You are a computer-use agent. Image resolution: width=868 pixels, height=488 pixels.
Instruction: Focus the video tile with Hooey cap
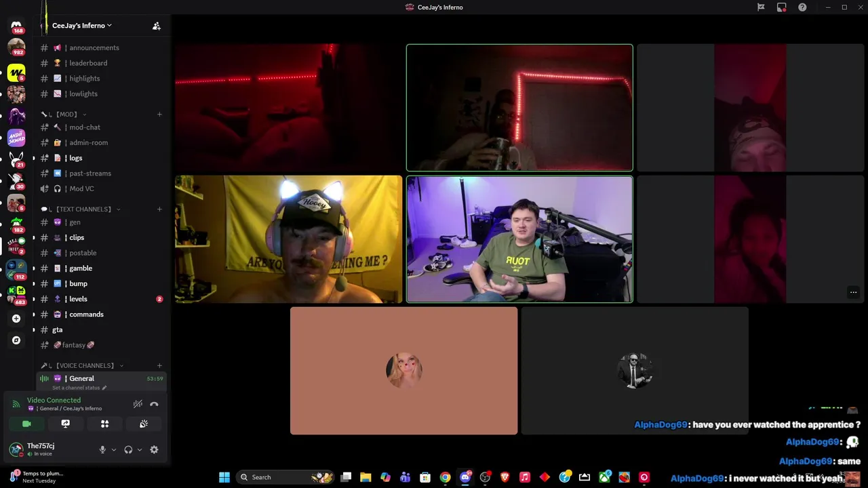pos(288,239)
